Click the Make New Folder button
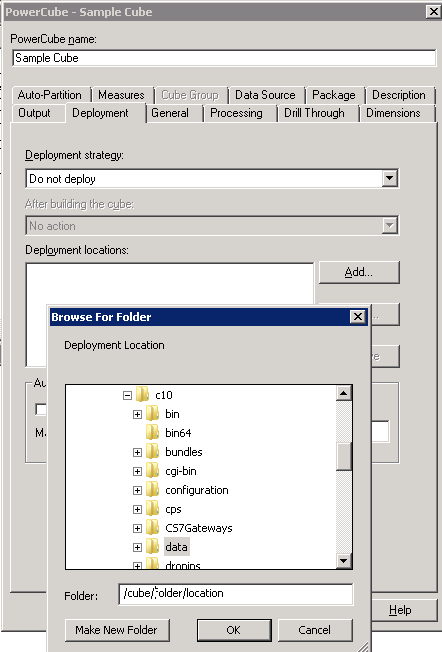The height and width of the screenshot is (652, 442). (x=117, y=630)
